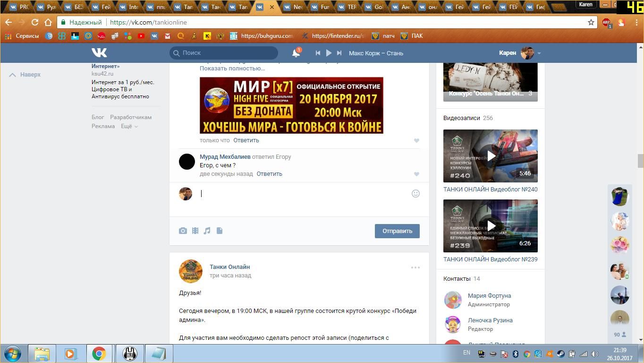Go back in the browser
644x363 pixels.
click(x=8, y=22)
